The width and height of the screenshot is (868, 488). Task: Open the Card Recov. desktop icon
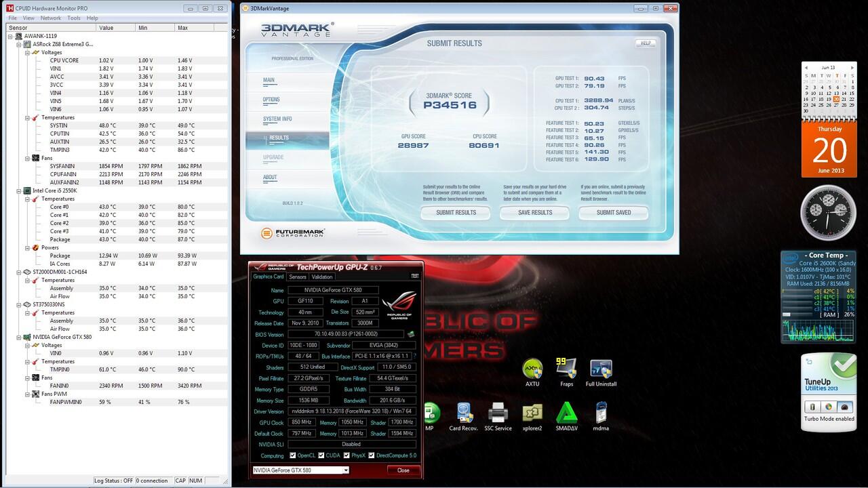pyautogui.click(x=465, y=417)
